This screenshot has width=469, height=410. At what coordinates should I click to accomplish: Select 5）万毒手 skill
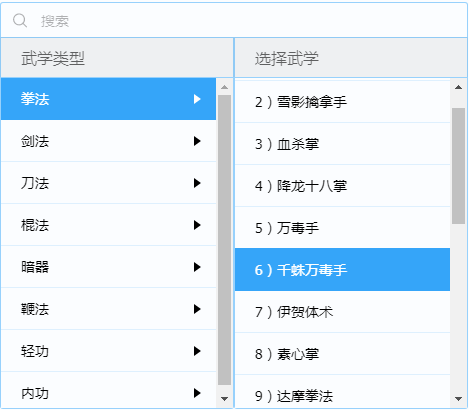[342, 228]
